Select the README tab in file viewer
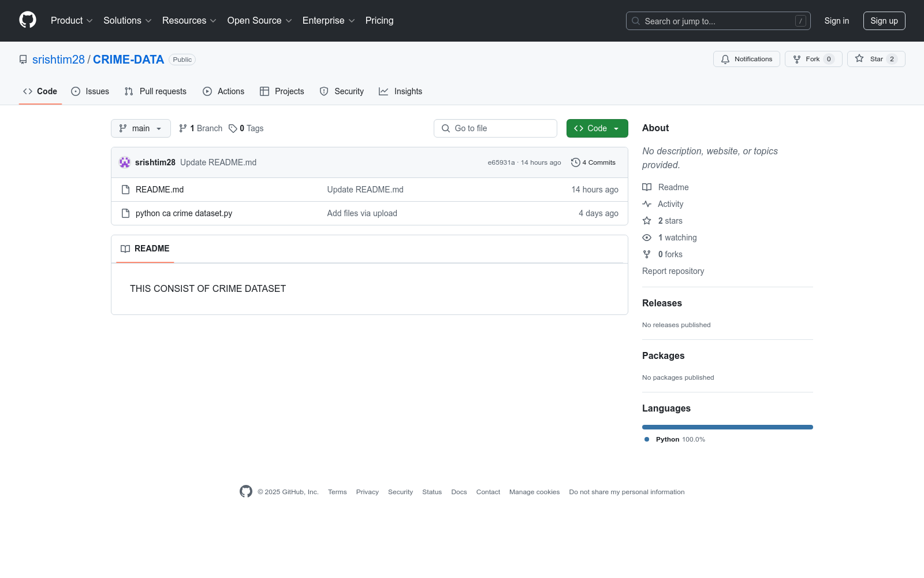The width and height of the screenshot is (924, 578). [x=145, y=249]
